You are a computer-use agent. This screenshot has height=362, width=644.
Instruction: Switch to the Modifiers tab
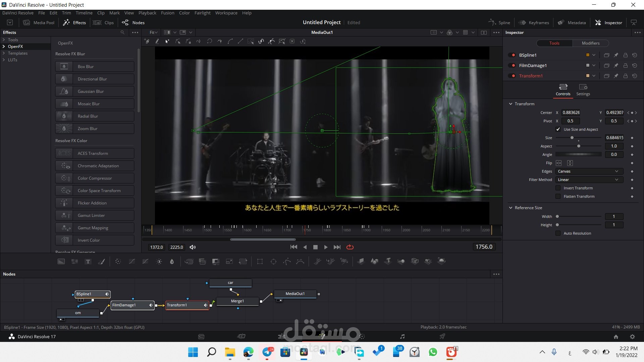coord(590,43)
